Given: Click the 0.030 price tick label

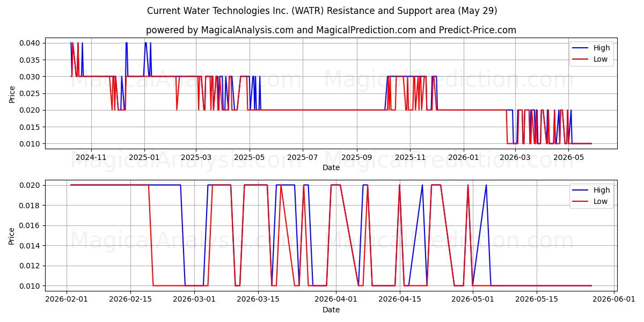Looking at the screenshot, I should (30, 77).
